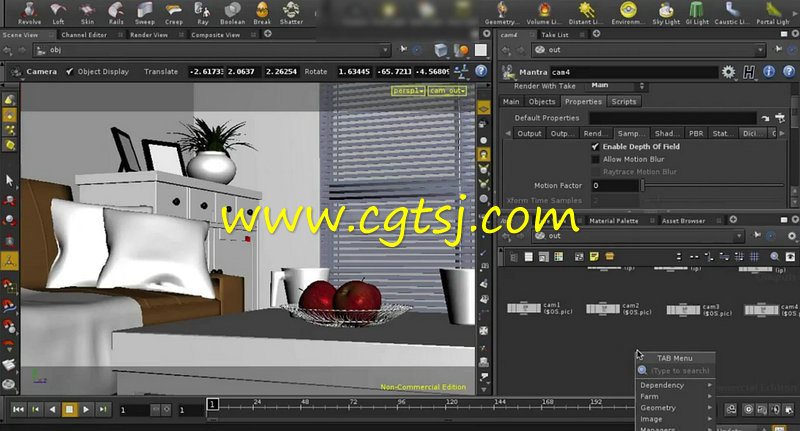Screen dimensions: 800x431
Task: Open the cam_out camera dropdown
Action: coord(447,91)
